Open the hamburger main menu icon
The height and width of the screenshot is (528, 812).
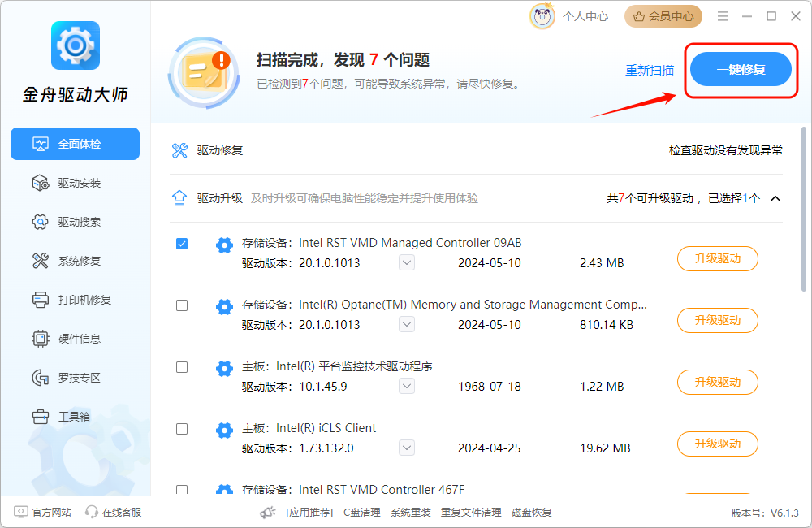pos(723,16)
